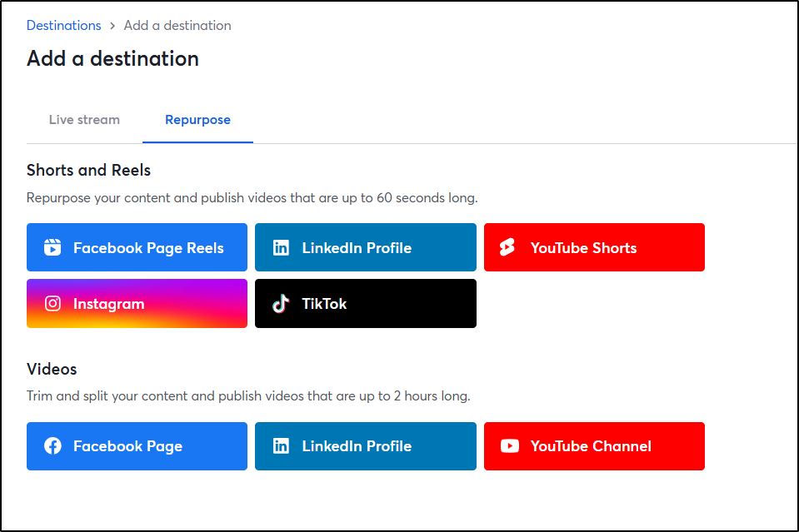799x532 pixels.
Task: Choose the Facebook Page Reels button label
Action: click(x=148, y=247)
